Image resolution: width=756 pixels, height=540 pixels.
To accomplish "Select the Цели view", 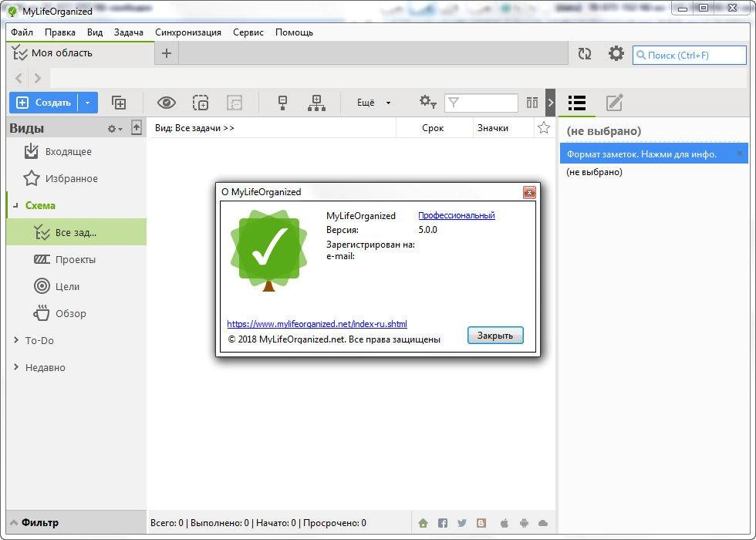I will [76, 286].
